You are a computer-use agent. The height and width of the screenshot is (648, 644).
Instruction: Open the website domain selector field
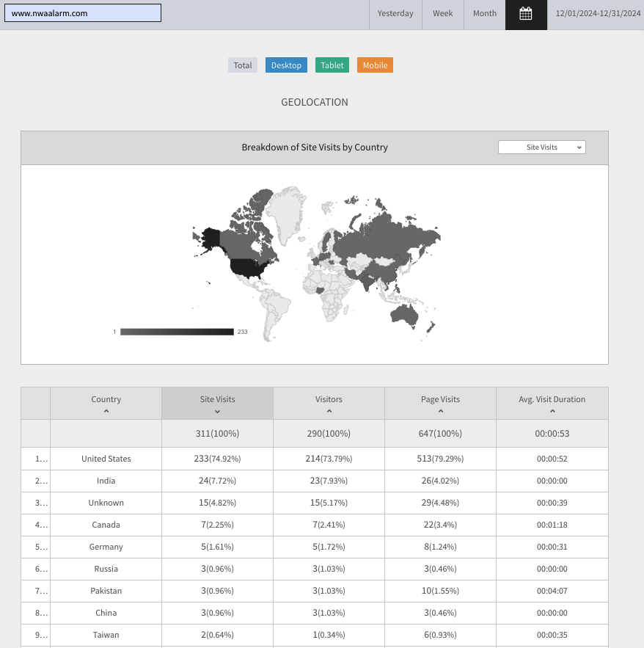click(x=83, y=13)
